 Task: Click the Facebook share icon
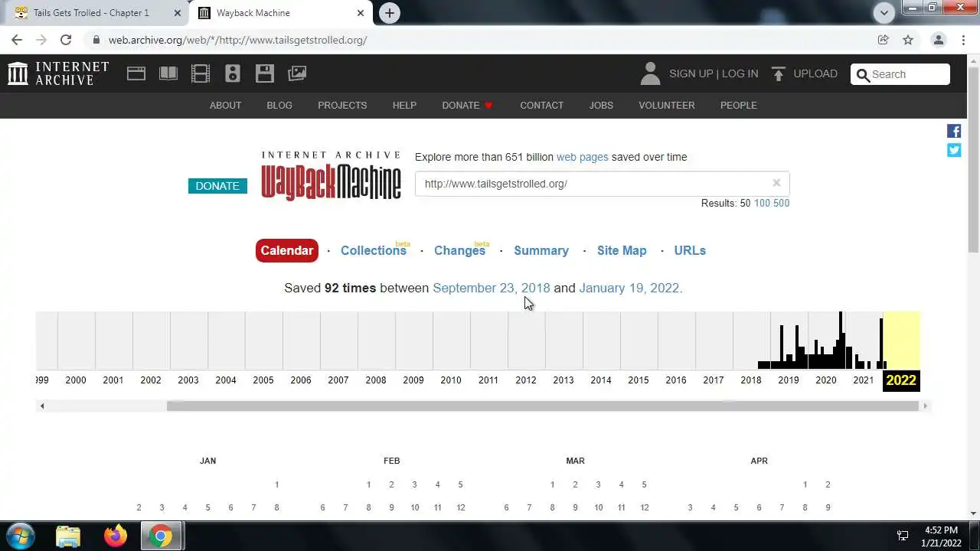[954, 131]
